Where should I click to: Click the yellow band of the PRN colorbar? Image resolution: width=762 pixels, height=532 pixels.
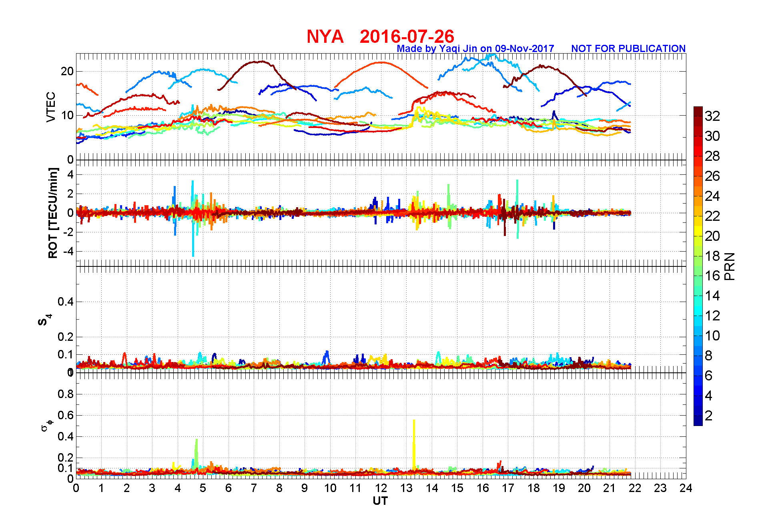(698, 231)
